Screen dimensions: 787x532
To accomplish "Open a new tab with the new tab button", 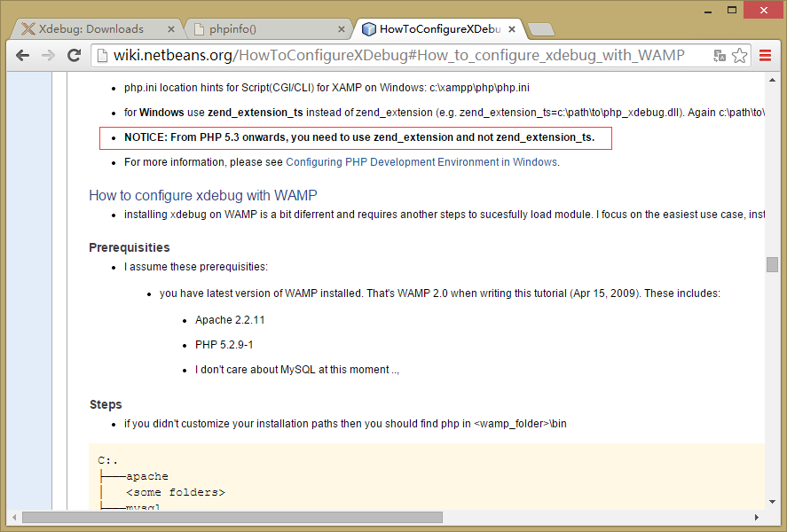I will pos(541,29).
